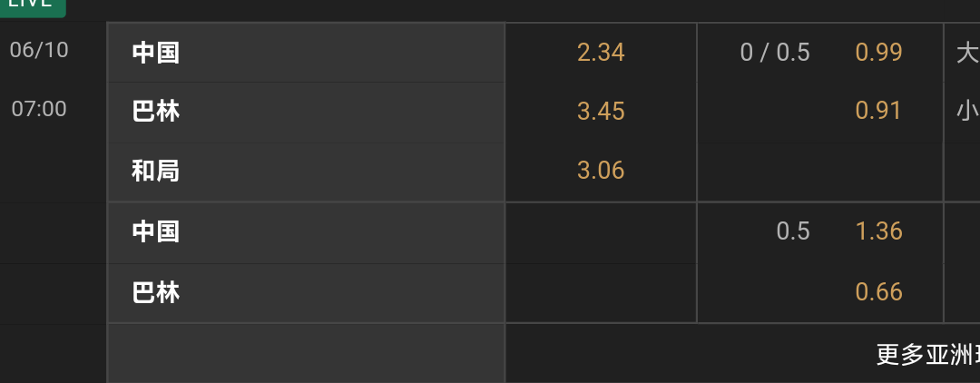Click the 07:00 kickoff time
This screenshot has height=383, width=980.
click(39, 109)
